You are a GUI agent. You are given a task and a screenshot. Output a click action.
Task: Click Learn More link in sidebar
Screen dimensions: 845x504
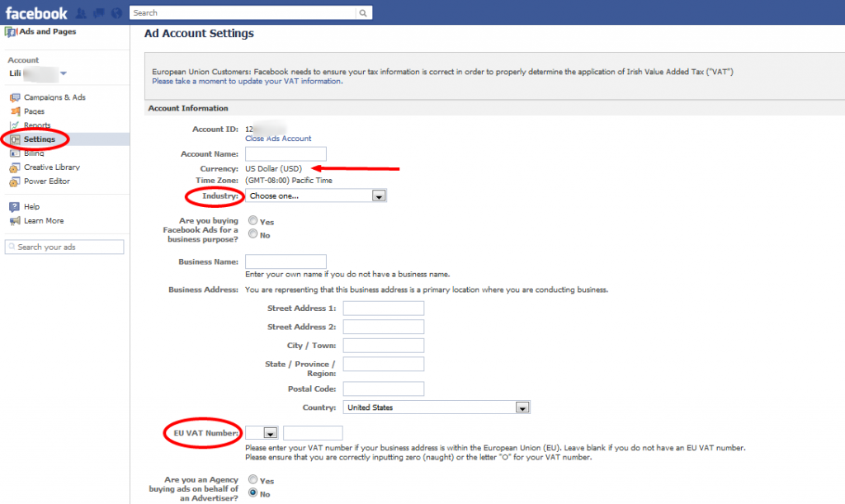click(x=44, y=221)
